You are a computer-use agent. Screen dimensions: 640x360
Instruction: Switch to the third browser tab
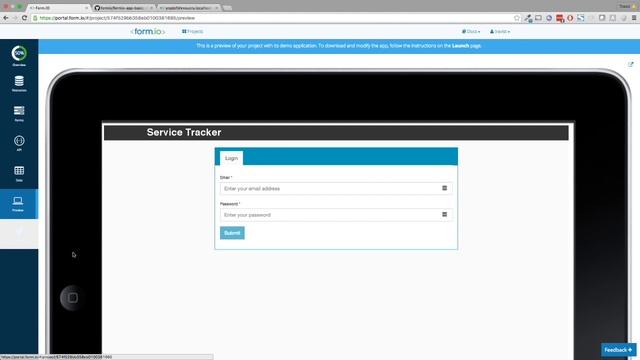(189, 8)
